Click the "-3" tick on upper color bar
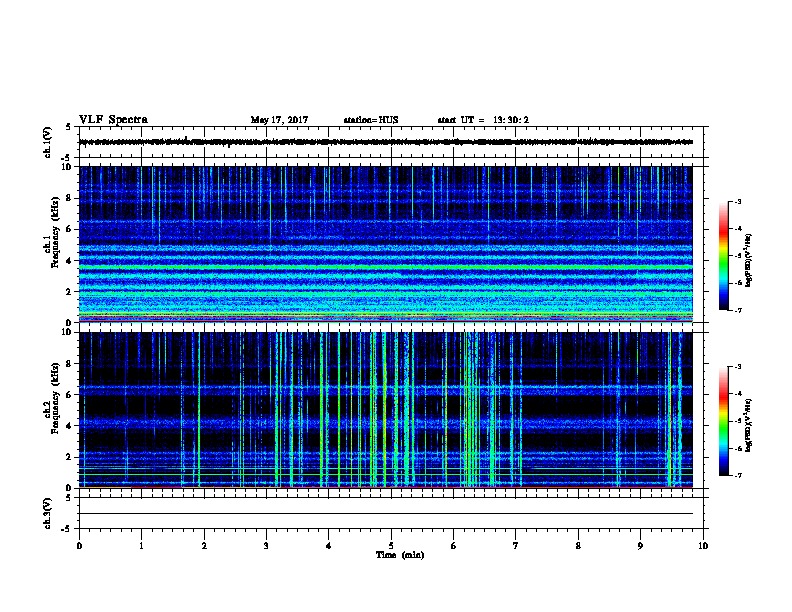 [737, 202]
